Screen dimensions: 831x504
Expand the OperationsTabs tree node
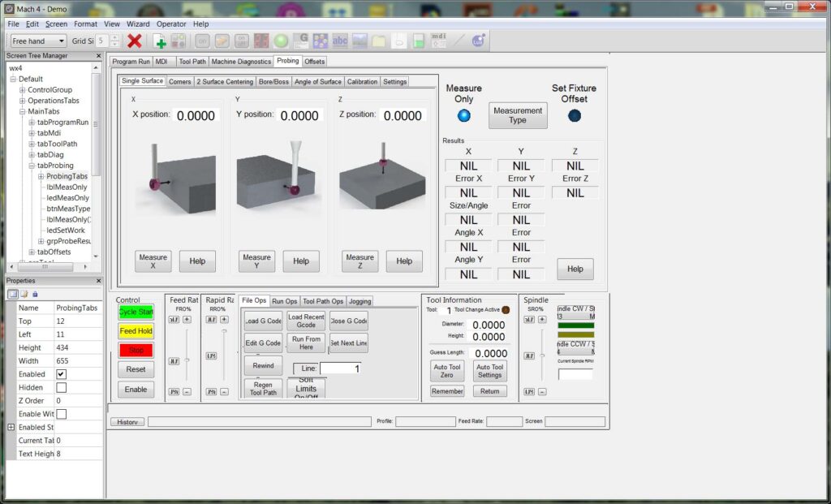pos(22,101)
